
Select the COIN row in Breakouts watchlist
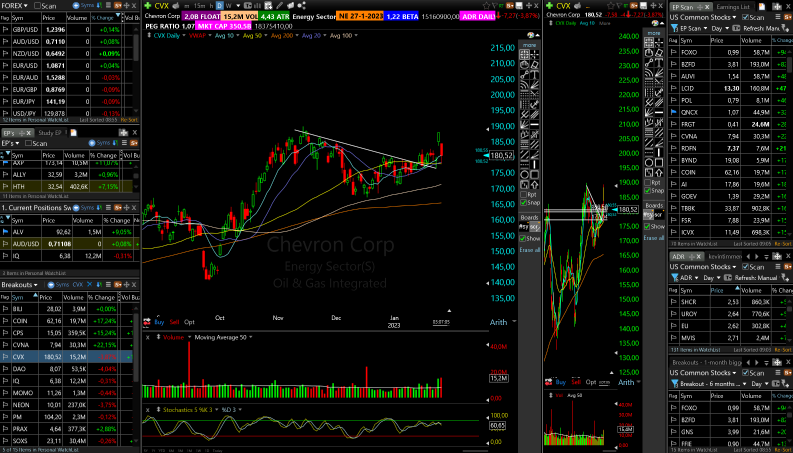click(x=66, y=321)
